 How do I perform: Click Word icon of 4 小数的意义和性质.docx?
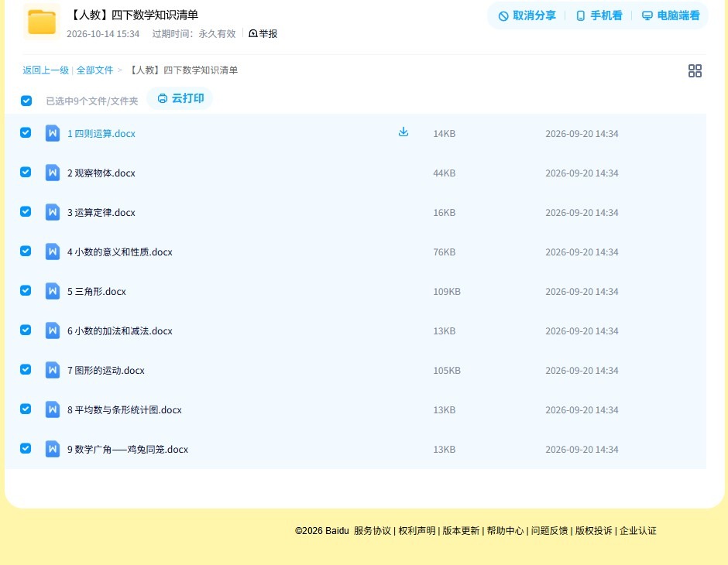(x=53, y=252)
